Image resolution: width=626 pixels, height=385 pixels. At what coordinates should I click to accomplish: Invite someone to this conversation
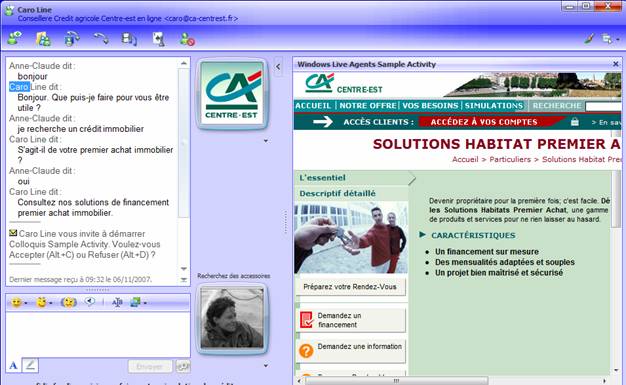click(15, 39)
